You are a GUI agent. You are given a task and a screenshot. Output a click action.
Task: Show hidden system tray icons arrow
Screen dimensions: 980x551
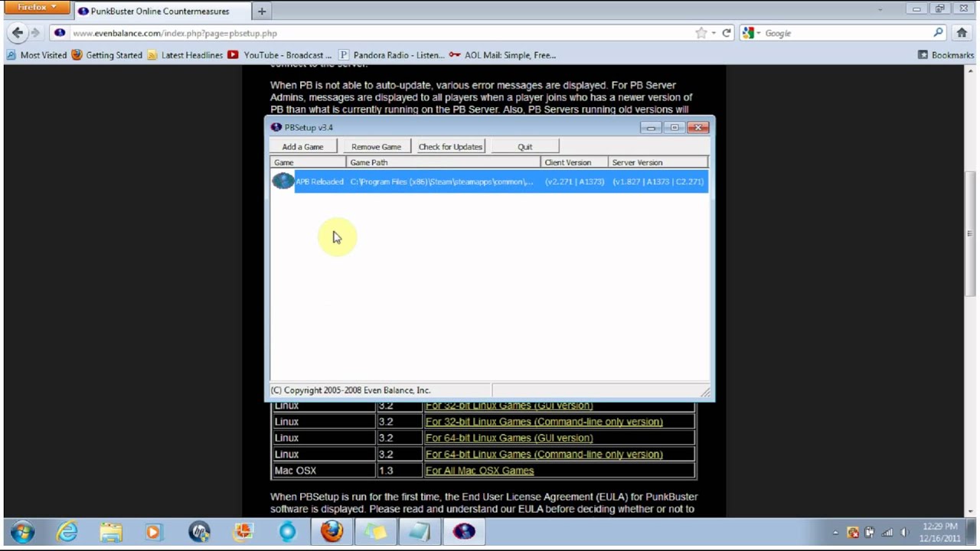click(835, 533)
